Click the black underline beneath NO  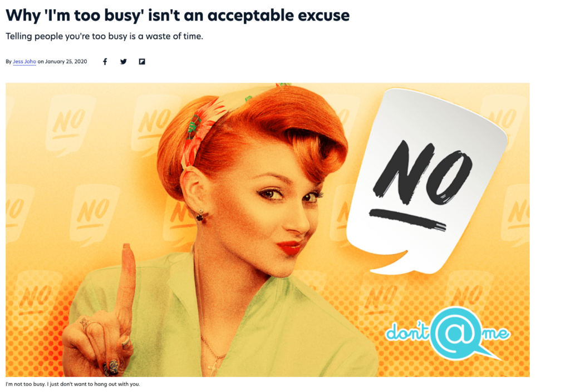407,219
